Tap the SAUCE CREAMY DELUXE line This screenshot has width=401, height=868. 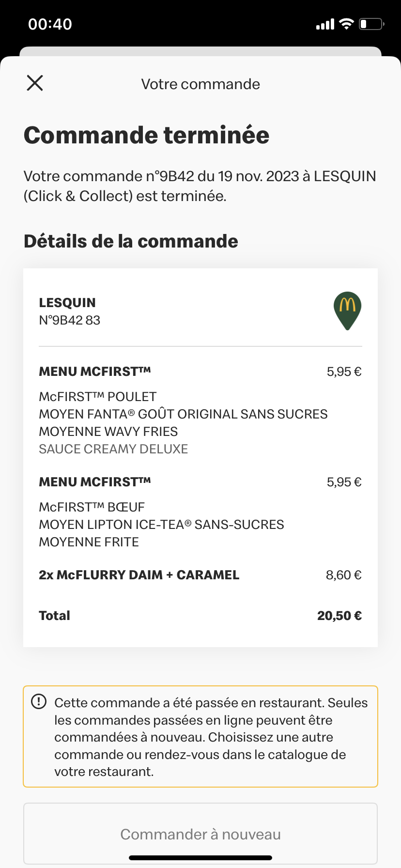point(113,449)
